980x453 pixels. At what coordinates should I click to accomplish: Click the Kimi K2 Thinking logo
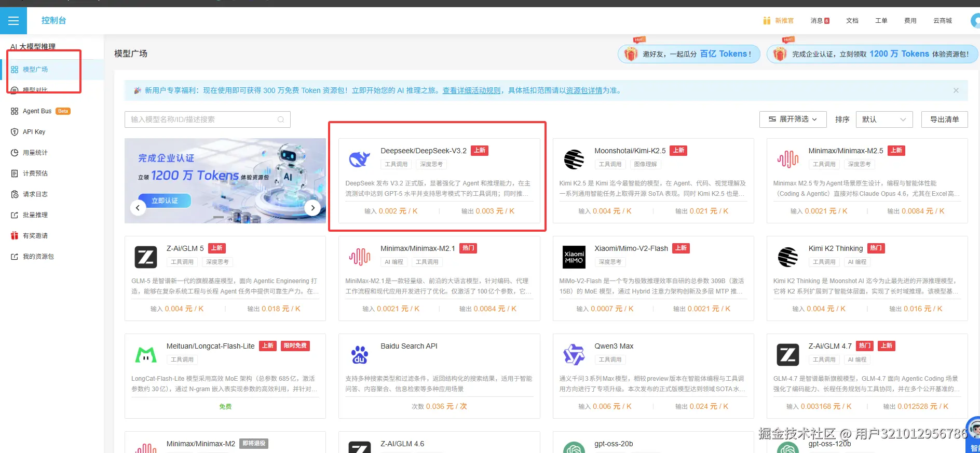788,257
